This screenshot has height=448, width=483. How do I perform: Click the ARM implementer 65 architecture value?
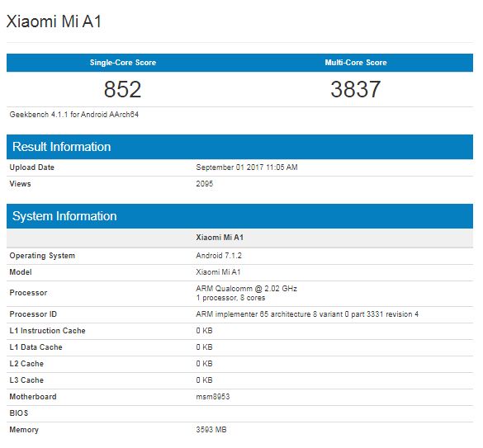coord(307,314)
